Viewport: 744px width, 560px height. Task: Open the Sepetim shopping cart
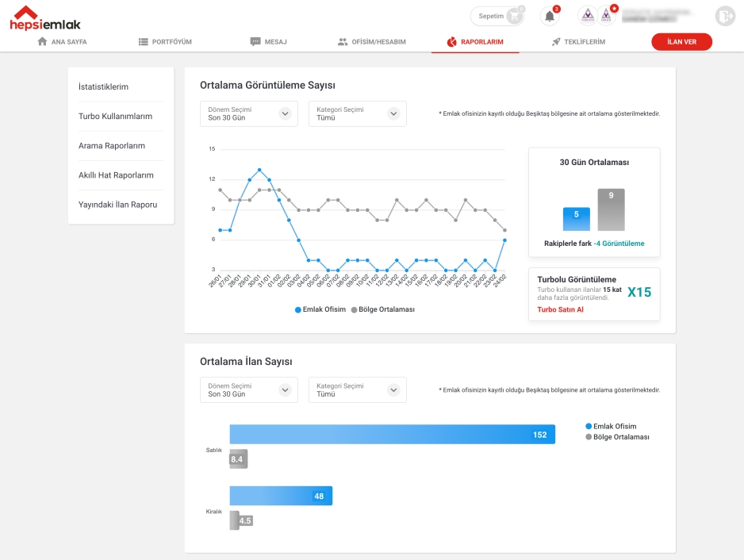[x=498, y=16]
